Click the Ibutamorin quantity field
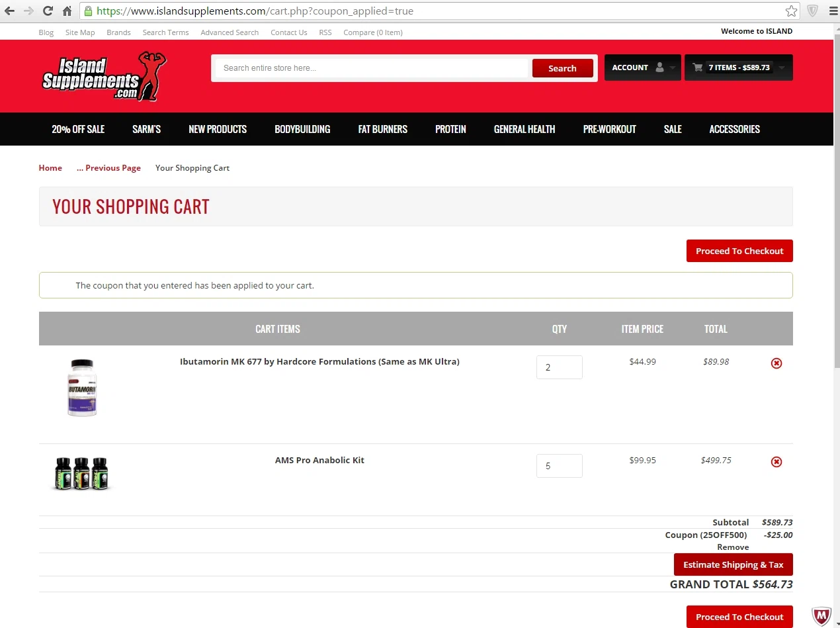Image resolution: width=840 pixels, height=628 pixels. [560, 367]
